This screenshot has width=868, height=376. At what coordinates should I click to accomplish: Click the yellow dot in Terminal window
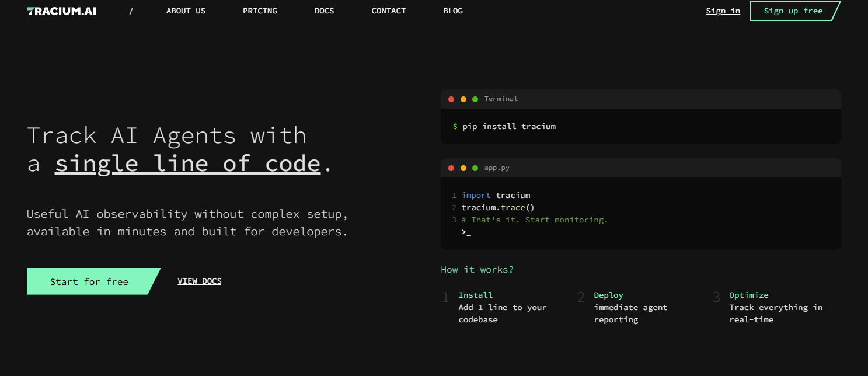463,99
